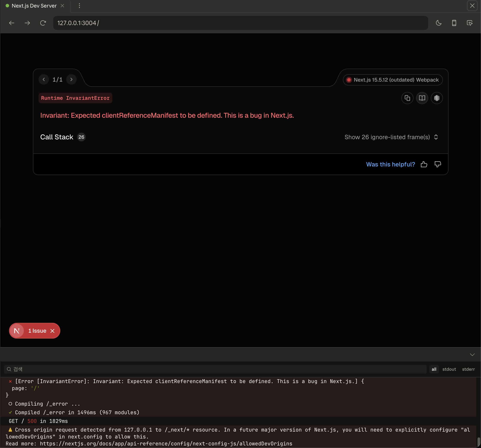Click the Node.js debugger hexagon icon
The width and height of the screenshot is (481, 448).
[x=437, y=98]
